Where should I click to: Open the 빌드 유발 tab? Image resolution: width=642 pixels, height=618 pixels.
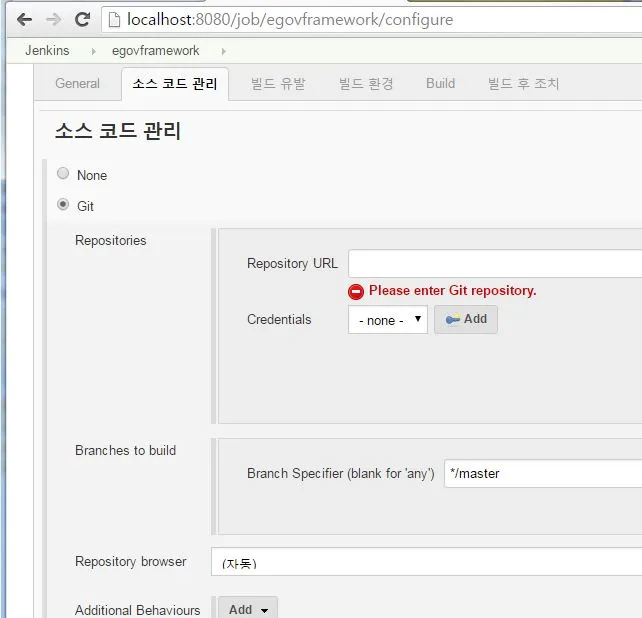(278, 84)
